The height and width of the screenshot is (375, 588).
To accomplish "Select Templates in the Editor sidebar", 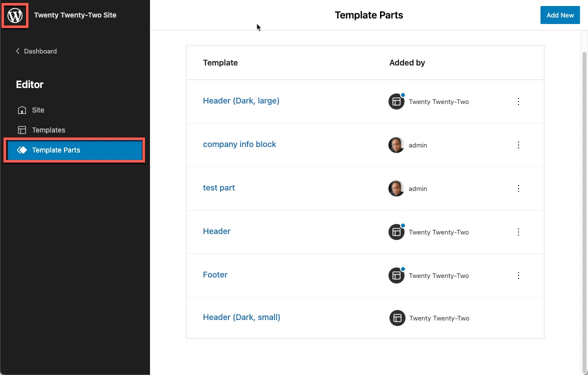I will coord(48,130).
